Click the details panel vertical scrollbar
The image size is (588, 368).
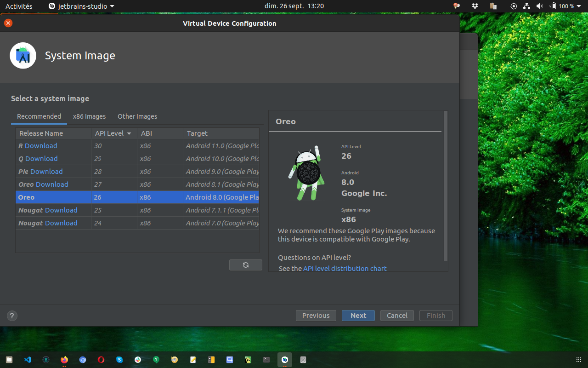pos(446,186)
